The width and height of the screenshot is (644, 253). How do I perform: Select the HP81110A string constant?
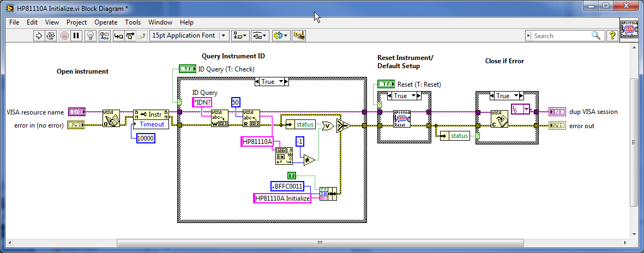pyautogui.click(x=257, y=142)
